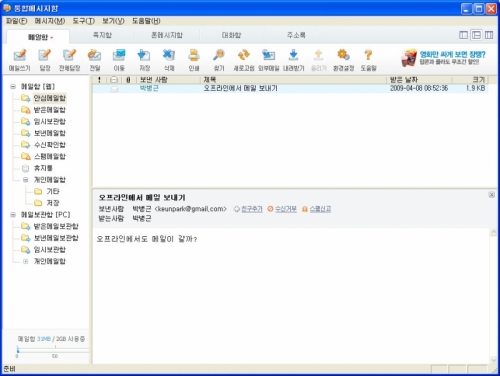
Task: Sort by attachment clip column header
Action: coord(128,80)
